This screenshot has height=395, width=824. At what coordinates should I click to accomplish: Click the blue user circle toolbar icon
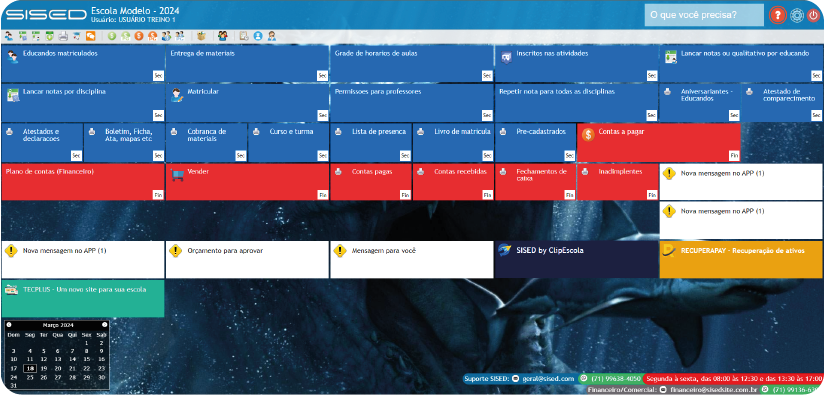pyautogui.click(x=258, y=36)
